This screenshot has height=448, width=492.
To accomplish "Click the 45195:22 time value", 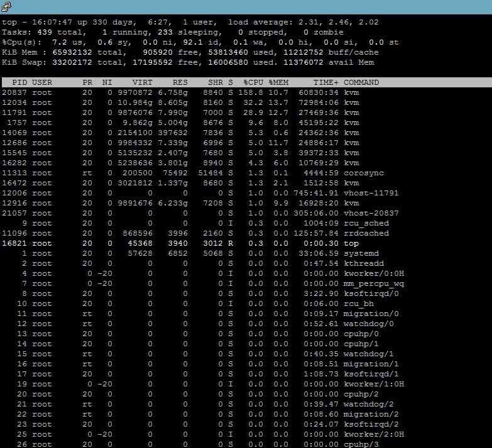I will click(x=318, y=123).
